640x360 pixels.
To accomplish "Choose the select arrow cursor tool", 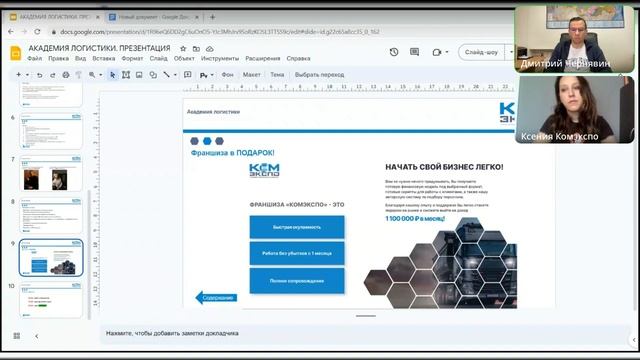I will pyautogui.click(x=113, y=75).
